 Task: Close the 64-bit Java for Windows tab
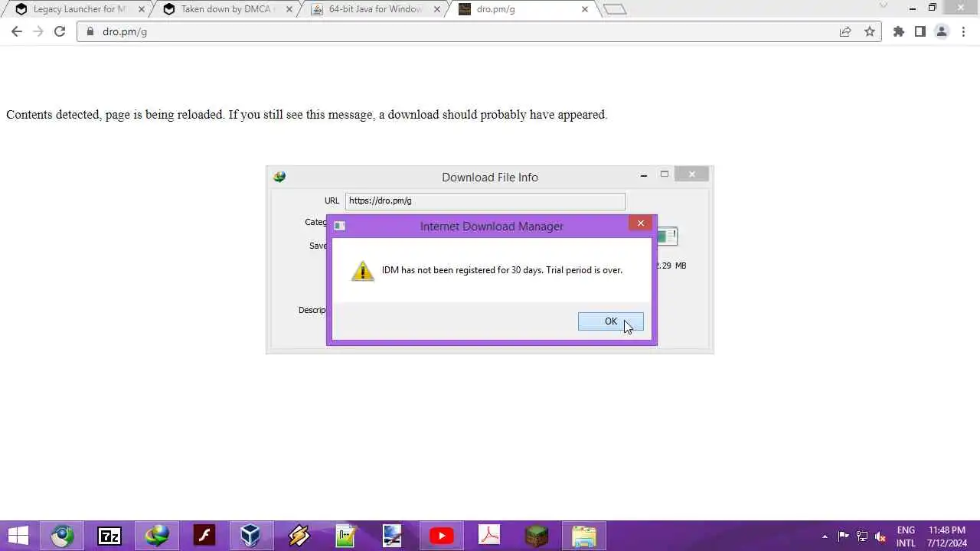(436, 9)
